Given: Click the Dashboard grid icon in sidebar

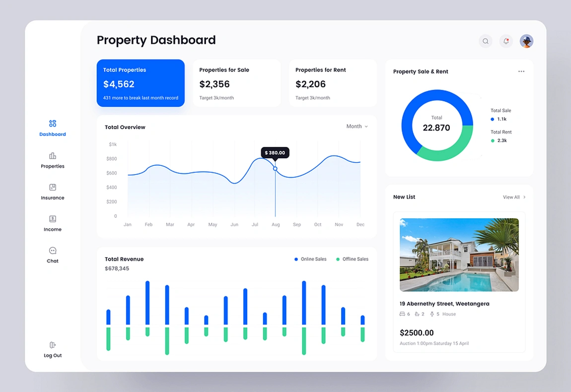Looking at the screenshot, I should pyautogui.click(x=53, y=124).
